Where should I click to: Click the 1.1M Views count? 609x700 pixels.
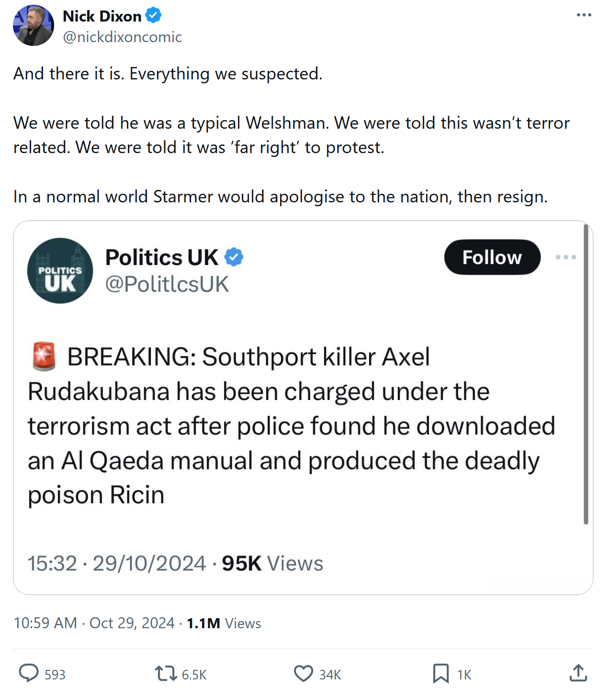click(x=224, y=623)
